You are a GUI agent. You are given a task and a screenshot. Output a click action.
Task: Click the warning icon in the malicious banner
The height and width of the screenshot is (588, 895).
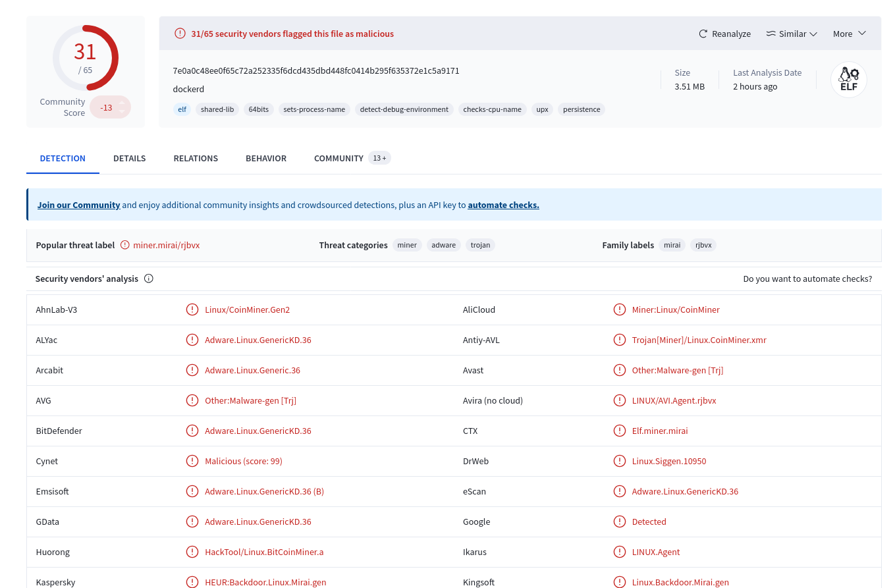click(x=180, y=34)
